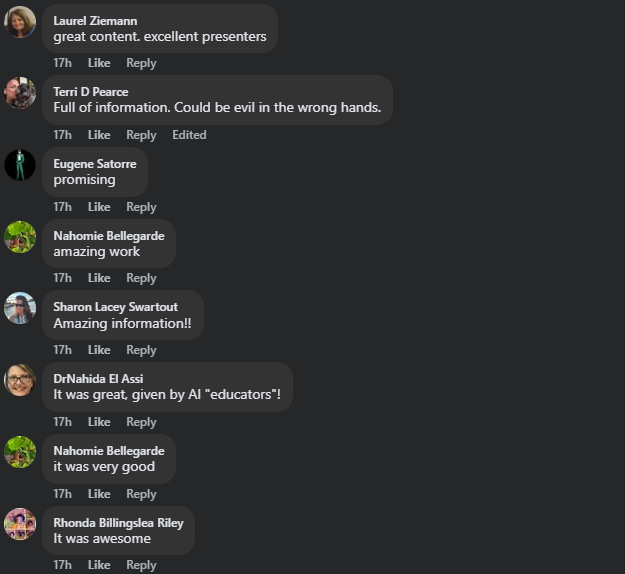This screenshot has height=574, width=625.
Task: Like Laurel Ziemann's comment
Action: coord(99,63)
